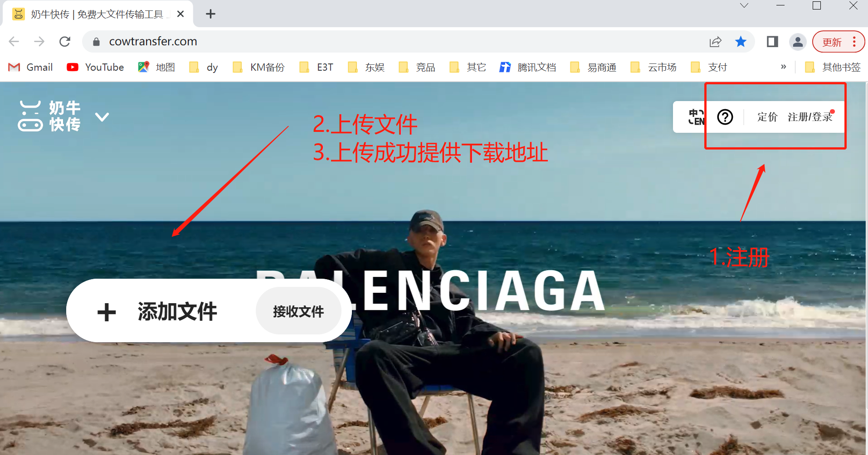Click the browser back arrow

point(14,42)
